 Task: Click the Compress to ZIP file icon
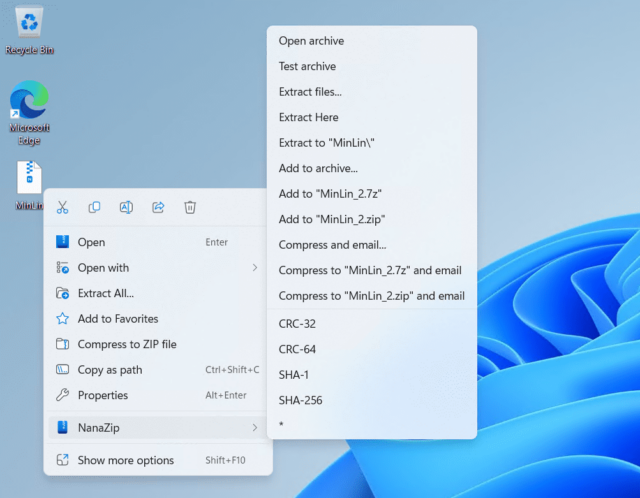pos(62,344)
